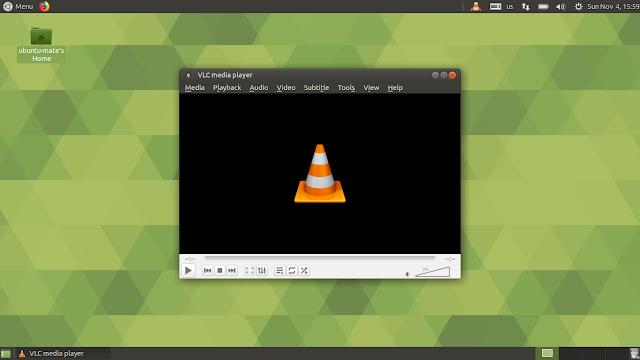Click elapsed time label left of seek bar
Viewport: 640px width, 360px height.
point(190,259)
